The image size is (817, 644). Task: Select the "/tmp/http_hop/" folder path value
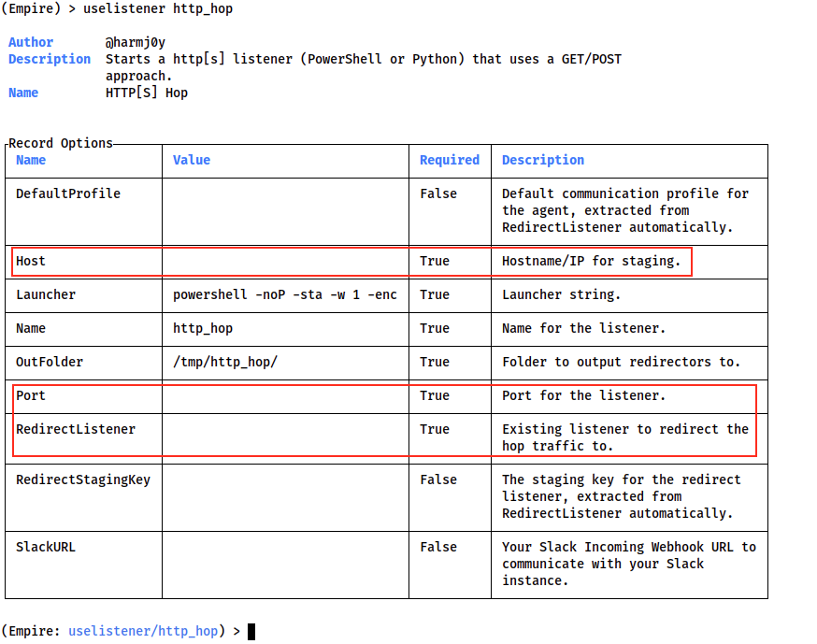(x=225, y=362)
